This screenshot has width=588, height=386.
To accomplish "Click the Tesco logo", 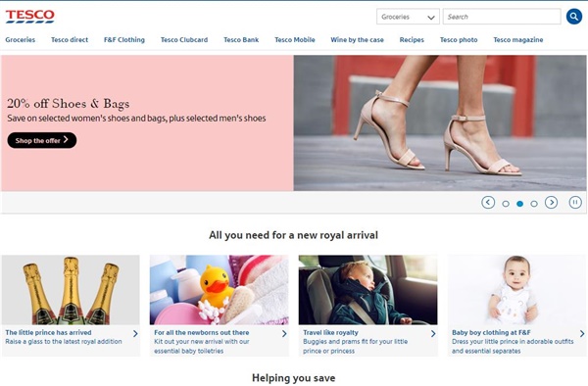I will point(30,16).
